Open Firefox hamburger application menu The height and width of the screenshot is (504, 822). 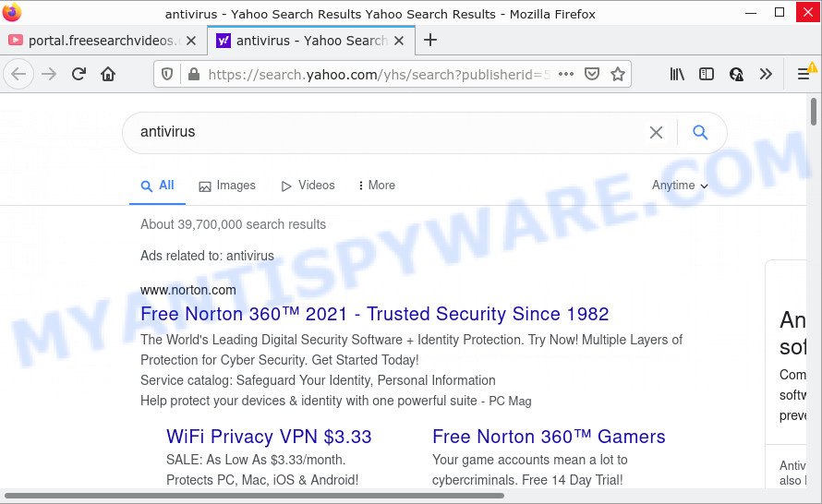(804, 74)
